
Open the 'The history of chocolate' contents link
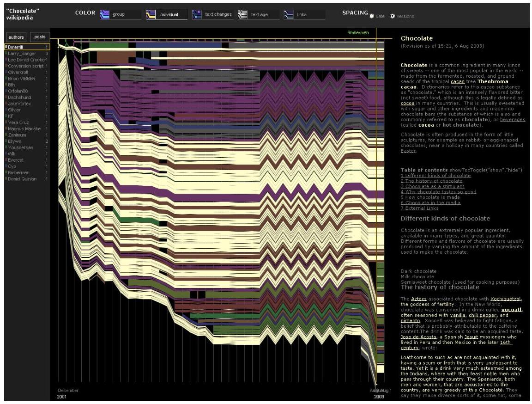tap(431, 181)
